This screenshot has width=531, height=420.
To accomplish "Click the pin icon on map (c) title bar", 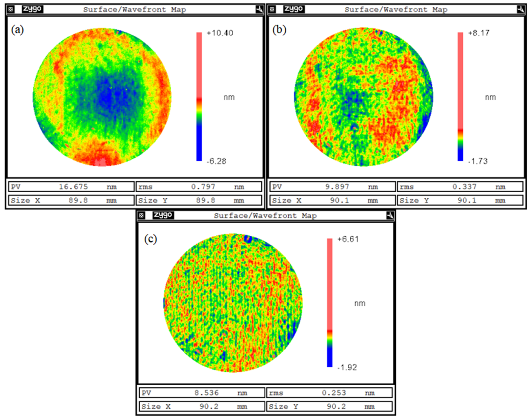I will (x=390, y=215).
